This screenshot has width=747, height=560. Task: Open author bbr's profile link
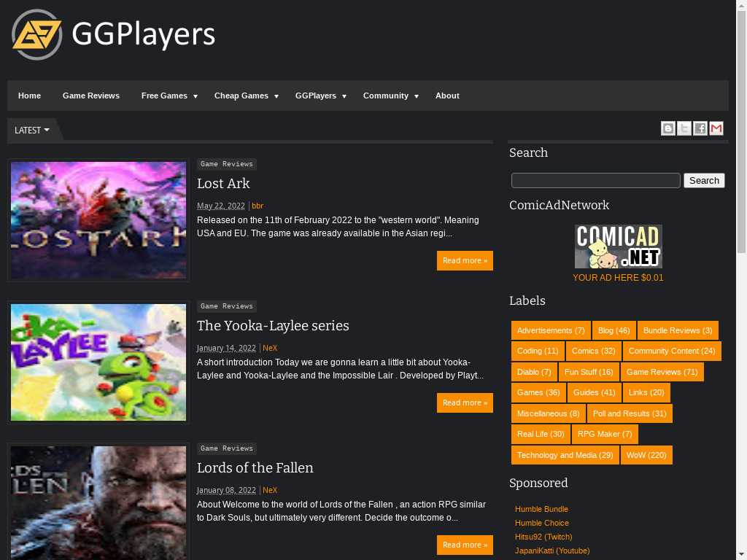pos(258,206)
